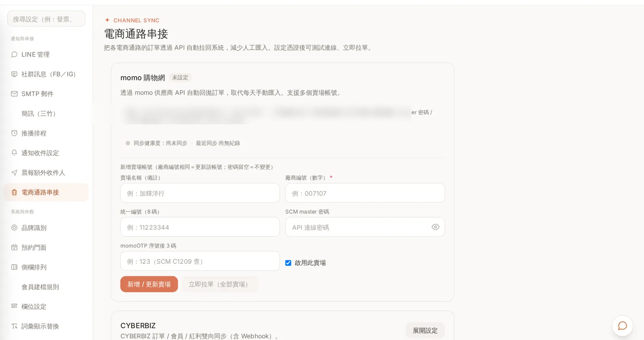Focus the SCM master 密碼 input field
The image size is (644, 340).
tap(365, 227)
